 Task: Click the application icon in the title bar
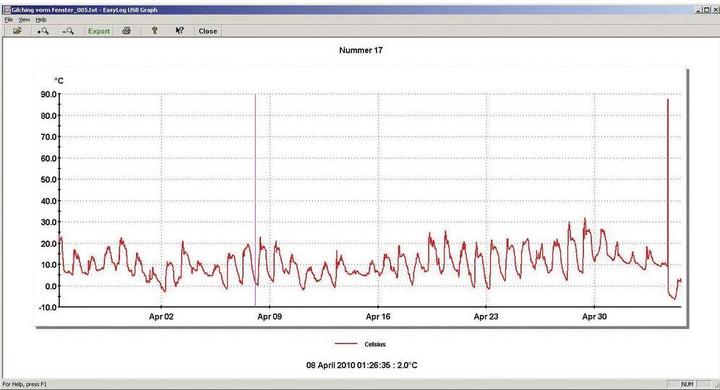click(x=7, y=9)
